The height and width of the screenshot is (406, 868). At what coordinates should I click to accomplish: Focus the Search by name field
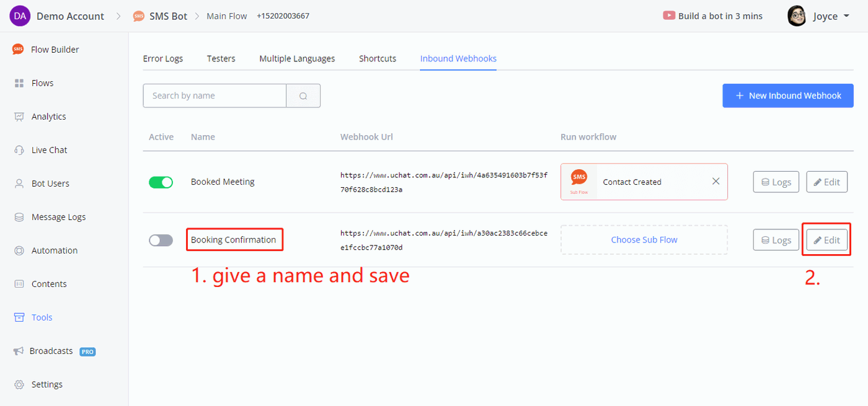(215, 96)
